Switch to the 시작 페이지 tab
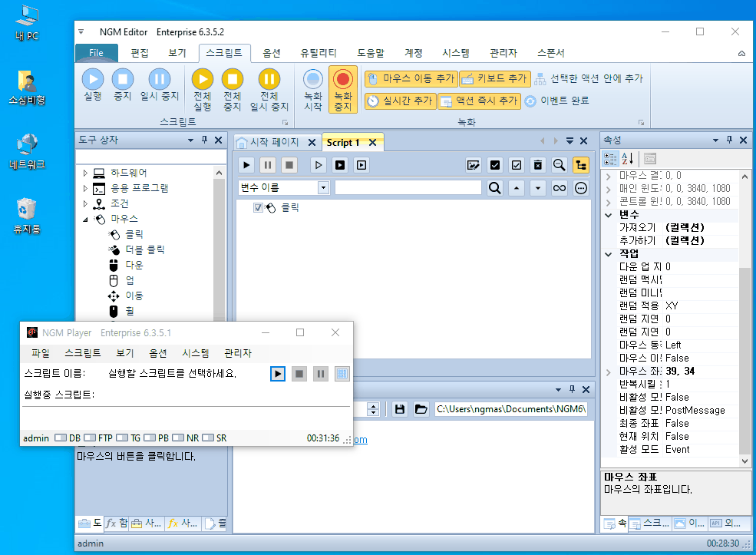Image resolution: width=756 pixels, height=555 pixels. [x=274, y=142]
